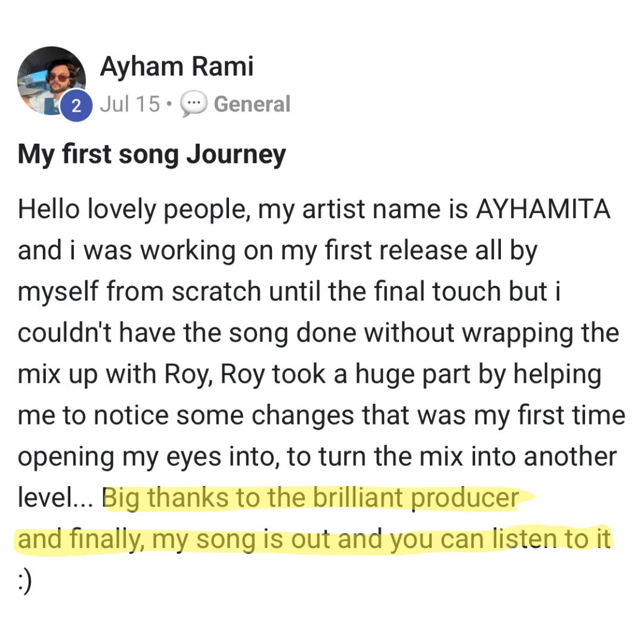Click the speech bubble category icon

tap(193, 104)
